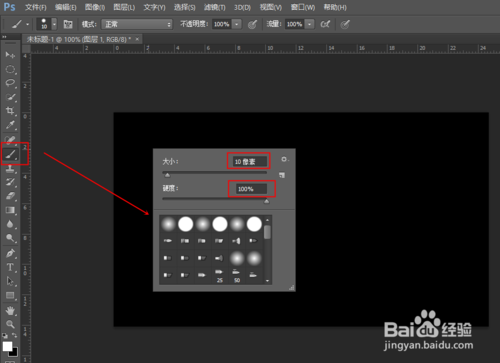Select the Path Selection tool
This screenshot has width=500, height=363.
tap(10, 281)
